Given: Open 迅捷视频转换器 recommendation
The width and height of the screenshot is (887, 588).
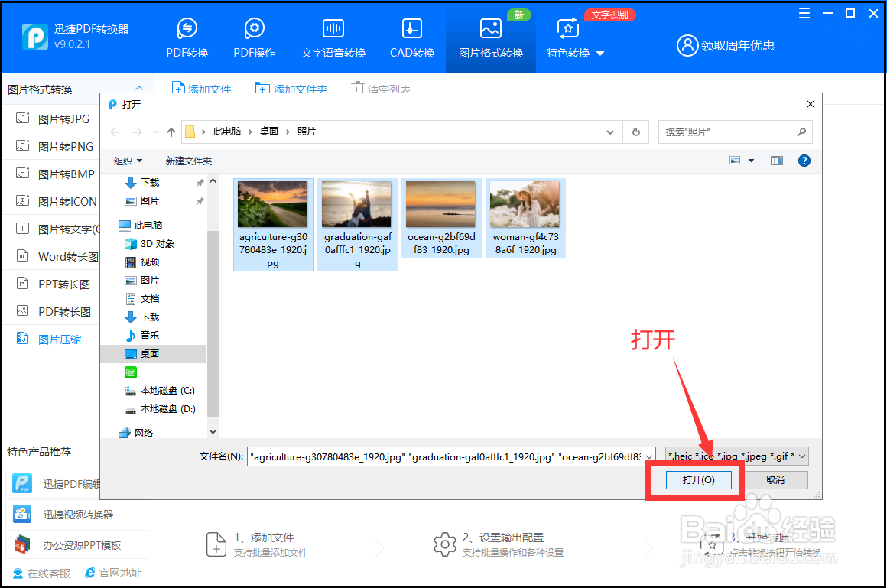Looking at the screenshot, I should [x=77, y=515].
